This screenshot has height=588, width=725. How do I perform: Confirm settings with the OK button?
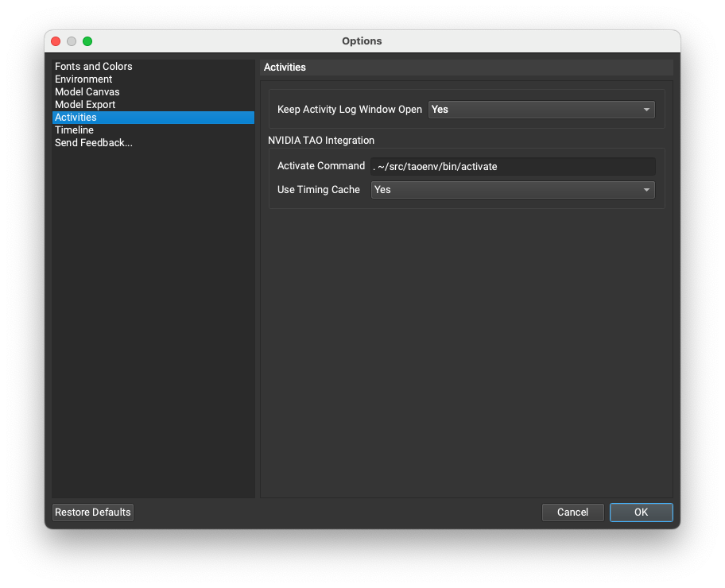click(641, 513)
